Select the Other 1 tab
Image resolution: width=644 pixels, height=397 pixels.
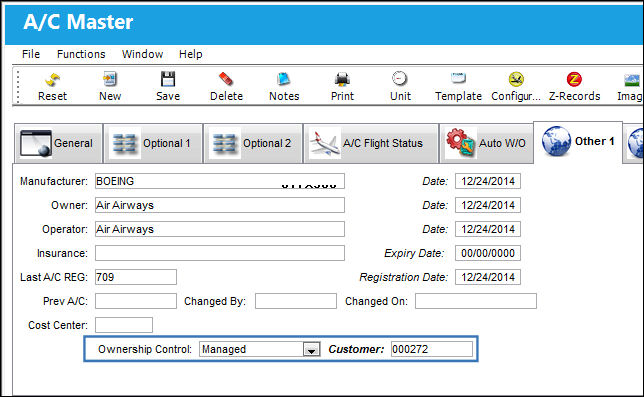578,142
